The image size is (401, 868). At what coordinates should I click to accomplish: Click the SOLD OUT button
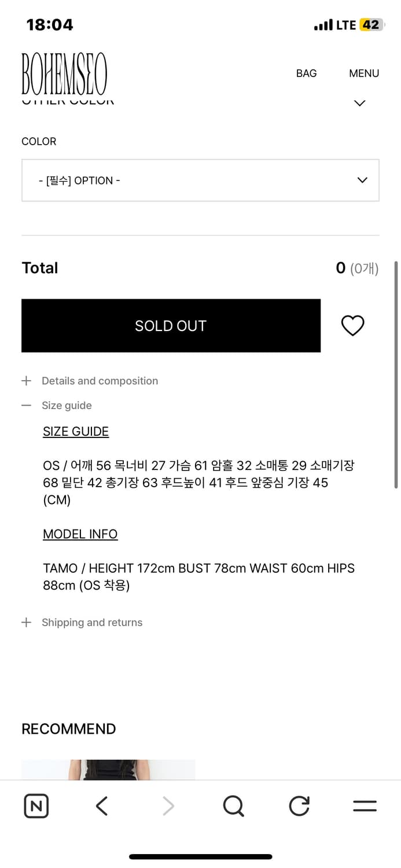click(x=171, y=326)
